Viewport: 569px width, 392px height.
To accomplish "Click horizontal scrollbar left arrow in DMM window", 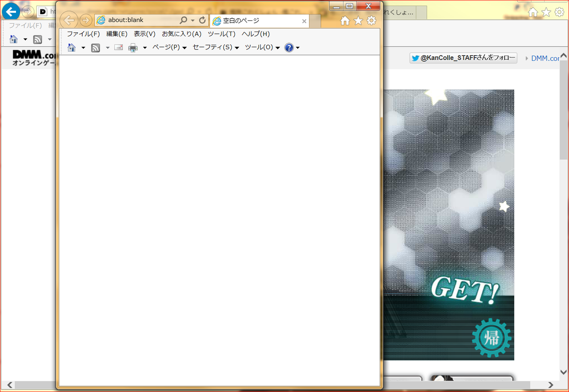I will (10, 385).
